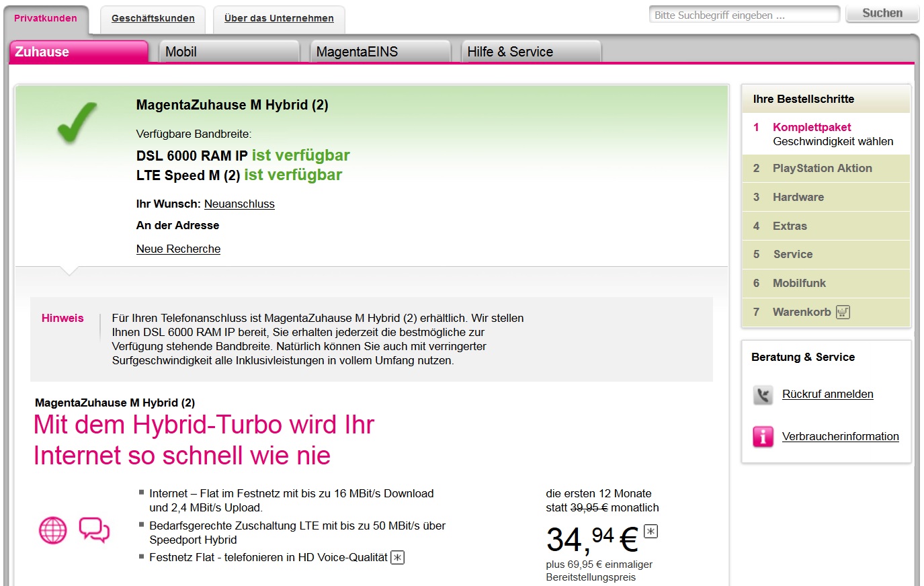924x586 pixels.
Task: Click the 'Beratung & Service' panel heading
Action: click(803, 358)
